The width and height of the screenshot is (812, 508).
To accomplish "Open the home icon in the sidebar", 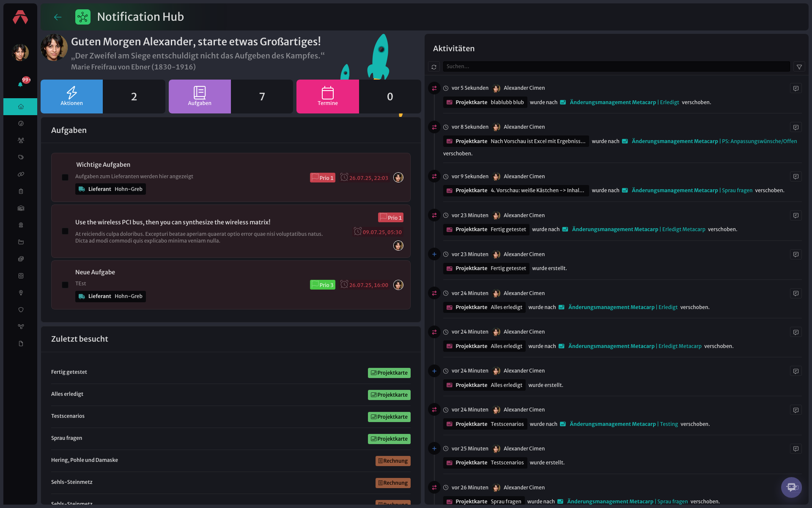I will click(21, 107).
